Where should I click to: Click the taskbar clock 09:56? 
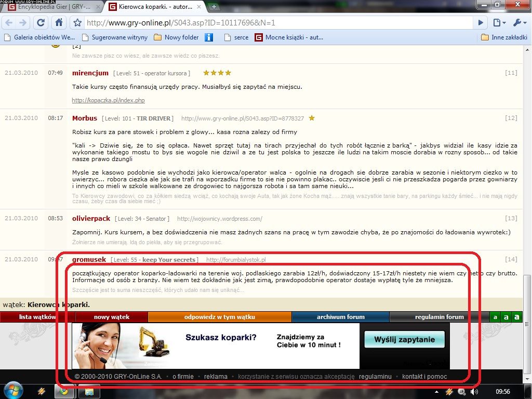click(x=503, y=392)
